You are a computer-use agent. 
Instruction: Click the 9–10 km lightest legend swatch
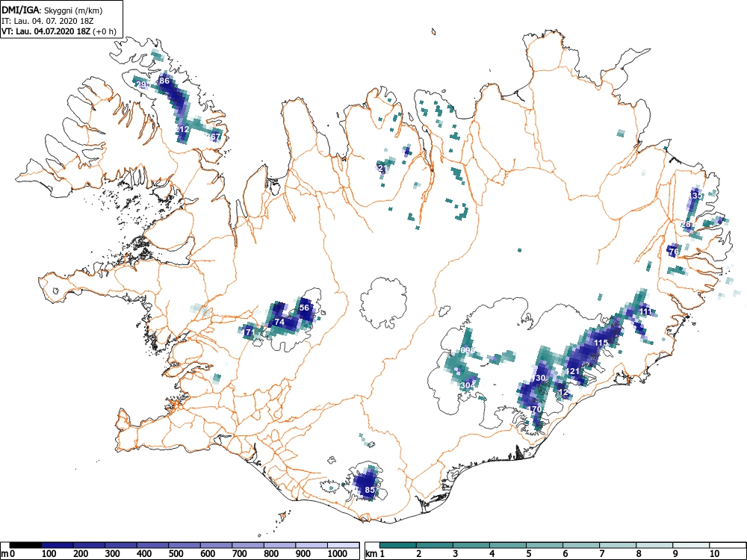pos(691,545)
